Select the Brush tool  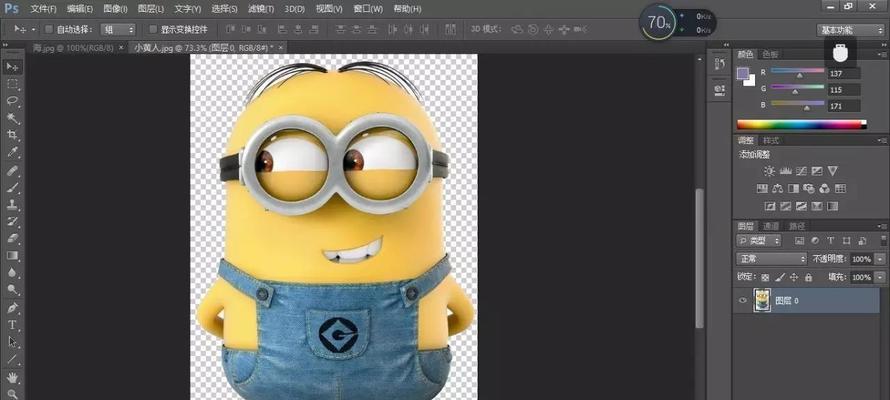12,187
